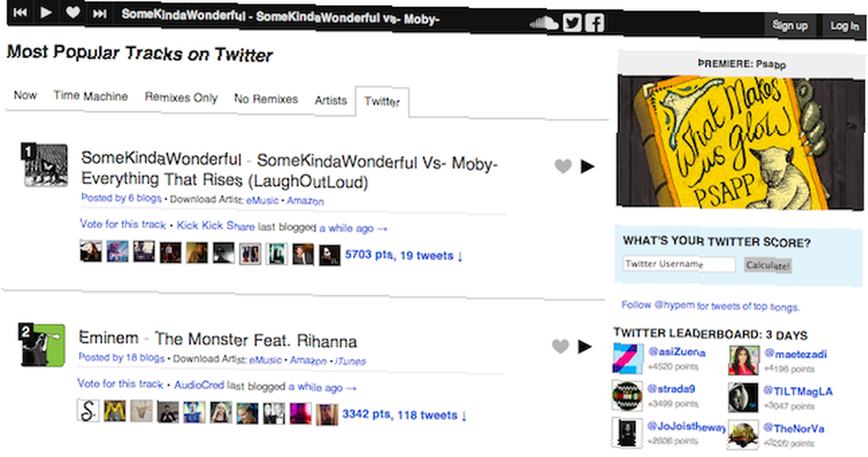This screenshot has height=457, width=868.
Task: Skip to next track in player bar
Action: coord(100,13)
